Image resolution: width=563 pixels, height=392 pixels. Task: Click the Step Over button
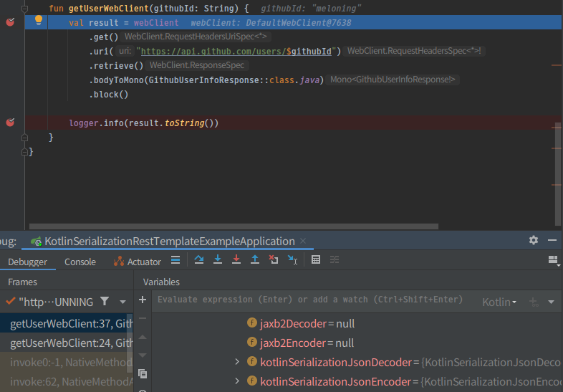click(199, 259)
